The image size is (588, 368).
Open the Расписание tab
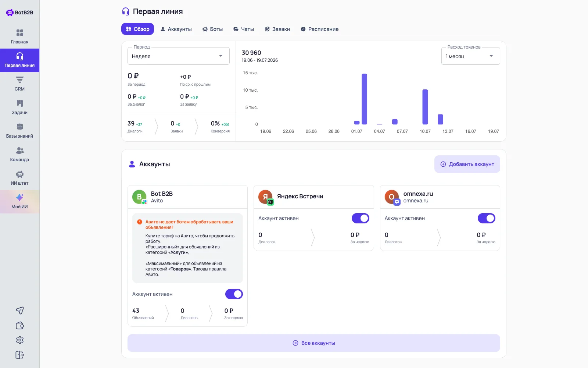click(320, 29)
